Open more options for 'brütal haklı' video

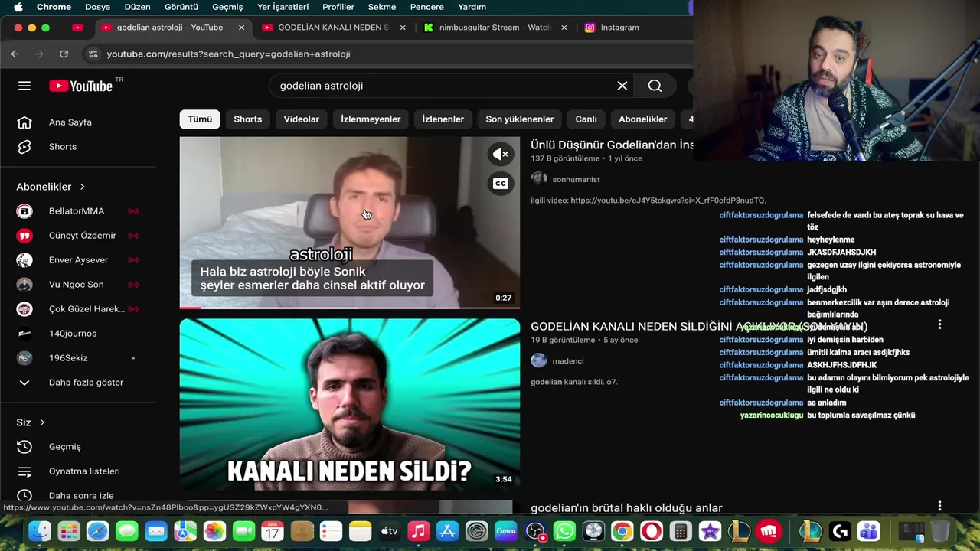(x=939, y=507)
